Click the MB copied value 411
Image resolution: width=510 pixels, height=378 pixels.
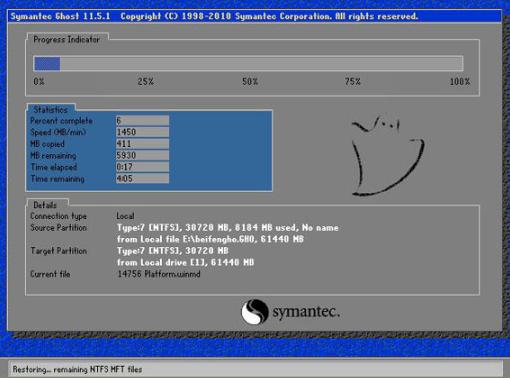pos(142,144)
